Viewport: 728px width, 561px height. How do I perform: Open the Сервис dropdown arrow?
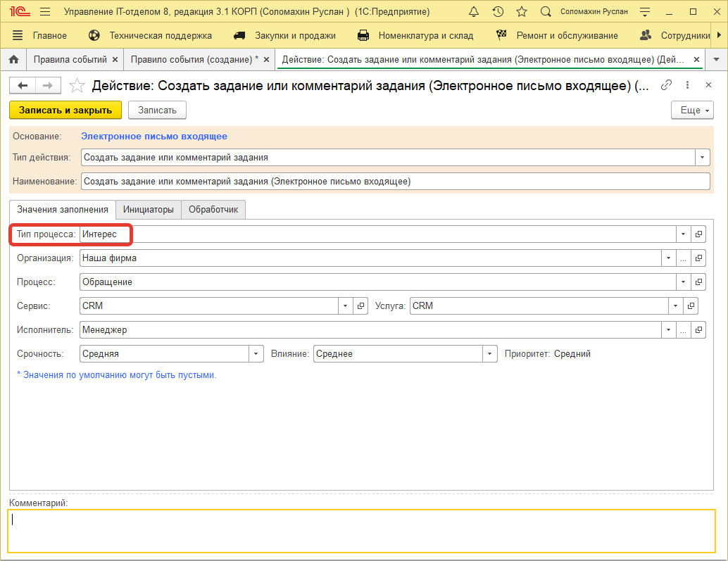coord(345,306)
